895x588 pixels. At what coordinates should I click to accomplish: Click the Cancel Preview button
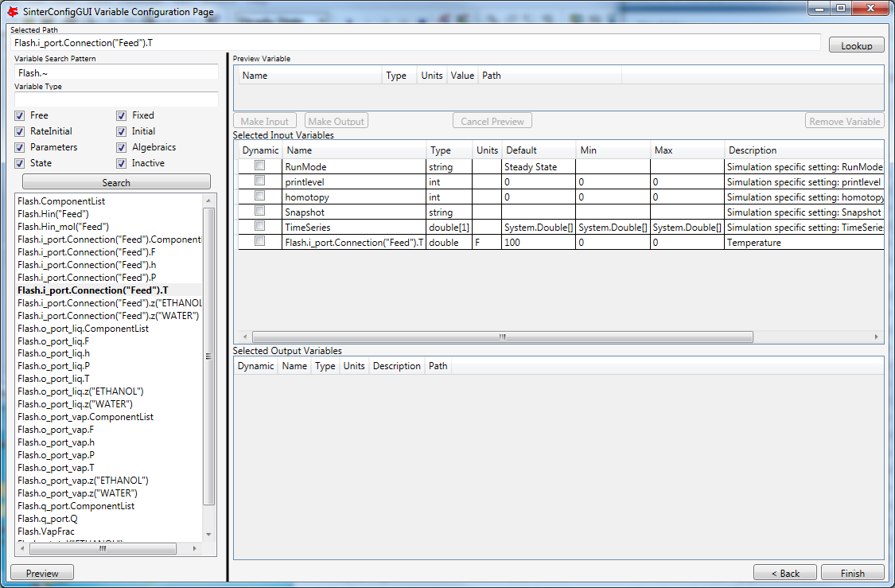point(492,121)
